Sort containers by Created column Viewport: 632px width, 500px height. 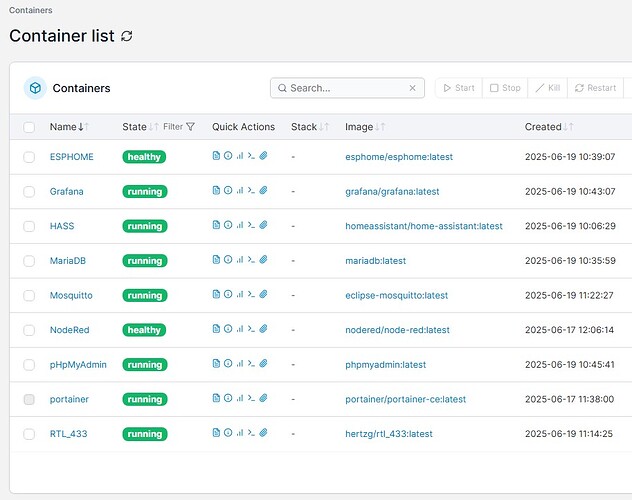click(549, 127)
